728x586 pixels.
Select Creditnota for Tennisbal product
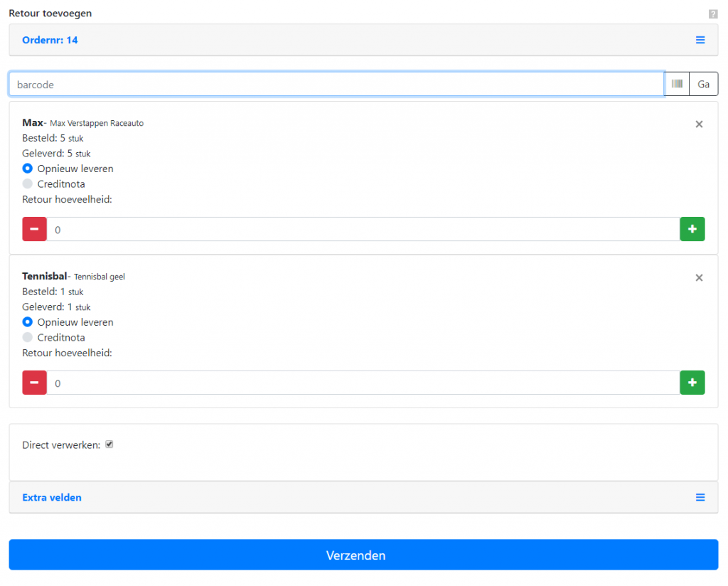(28, 338)
